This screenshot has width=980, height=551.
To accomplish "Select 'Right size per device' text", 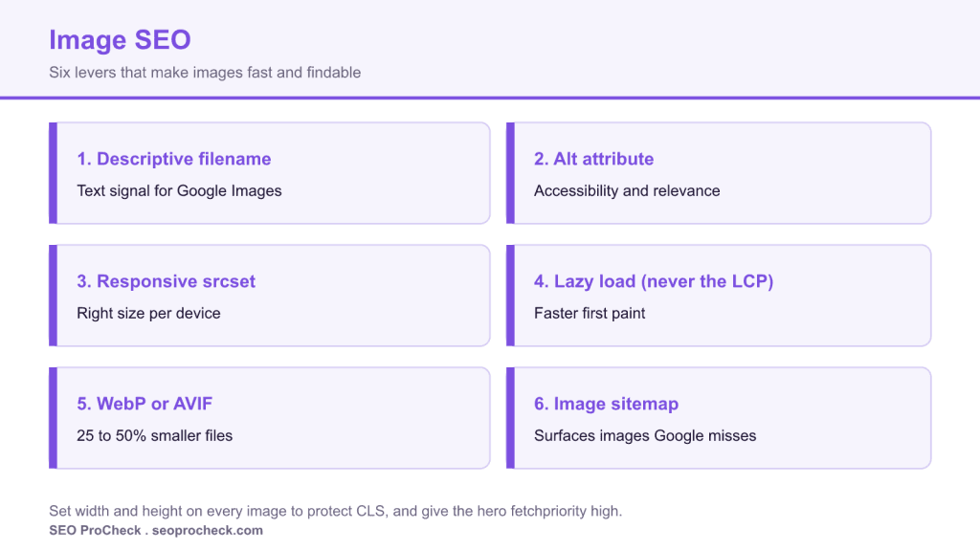I will [x=148, y=313].
